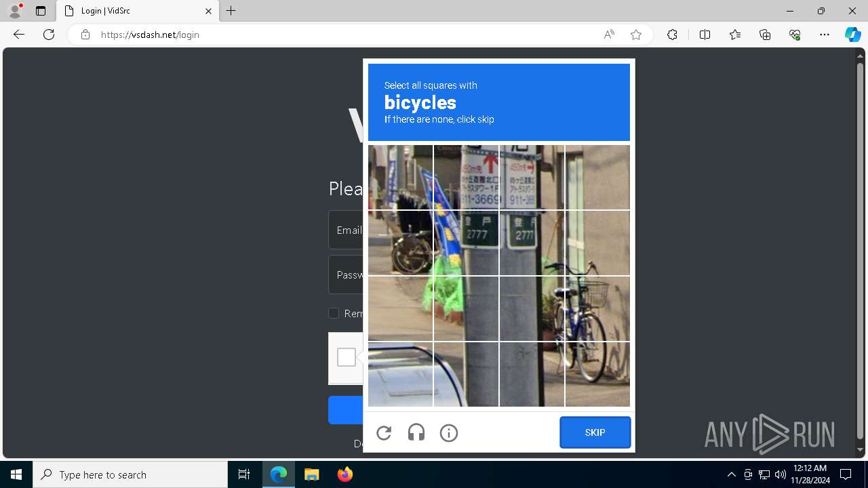Open Task View on taskbar
868x488 pixels.
click(244, 474)
